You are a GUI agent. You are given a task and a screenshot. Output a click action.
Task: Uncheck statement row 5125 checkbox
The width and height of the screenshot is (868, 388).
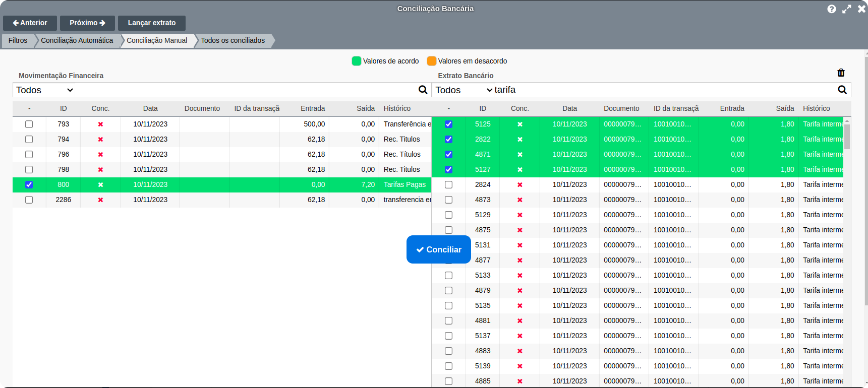(x=448, y=124)
